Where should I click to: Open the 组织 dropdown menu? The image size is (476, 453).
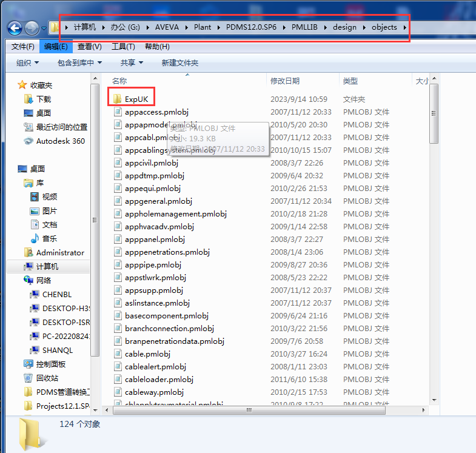point(27,63)
